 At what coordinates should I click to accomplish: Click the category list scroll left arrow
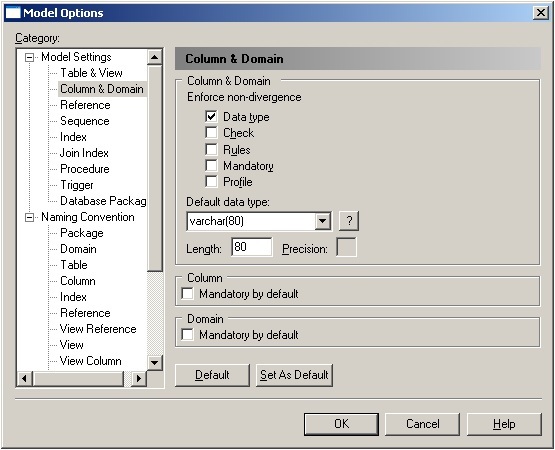coord(24,378)
